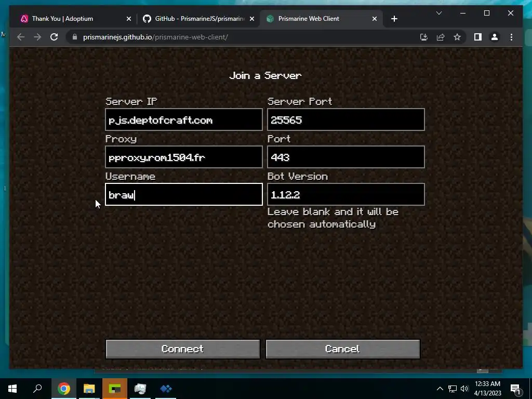This screenshot has width=532, height=399.
Task: Open the Windows Start menu
Action: (x=12, y=389)
